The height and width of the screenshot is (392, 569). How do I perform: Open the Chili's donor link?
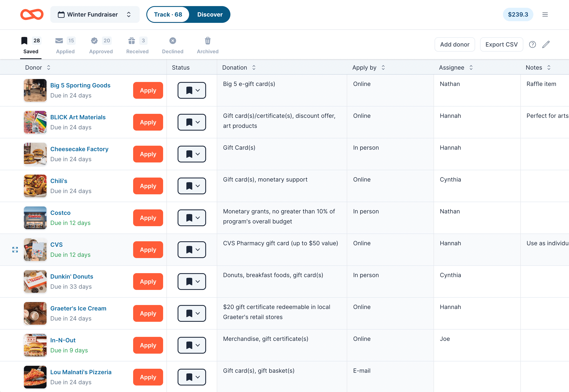pos(59,181)
